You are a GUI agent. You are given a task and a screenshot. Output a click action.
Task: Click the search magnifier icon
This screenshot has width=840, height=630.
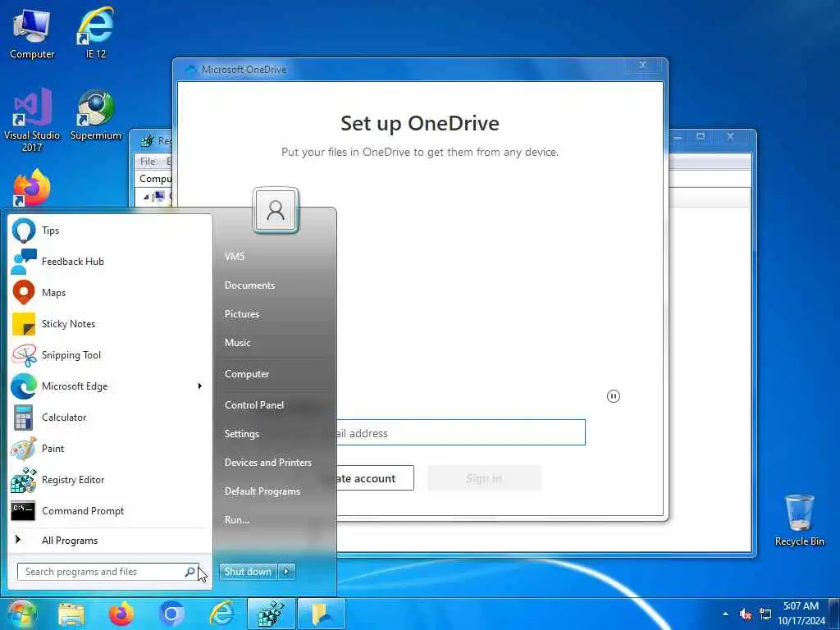(x=189, y=572)
